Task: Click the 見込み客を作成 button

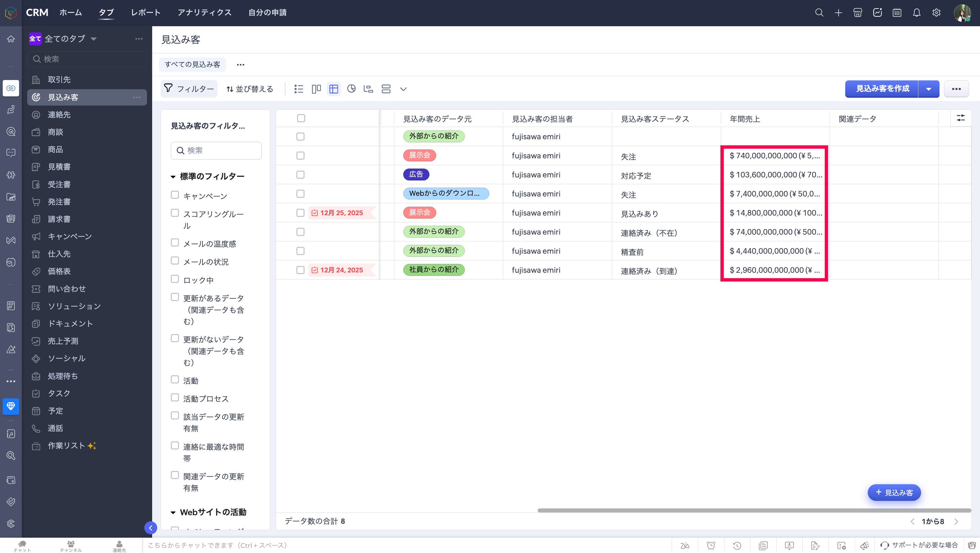Action: coord(882,89)
